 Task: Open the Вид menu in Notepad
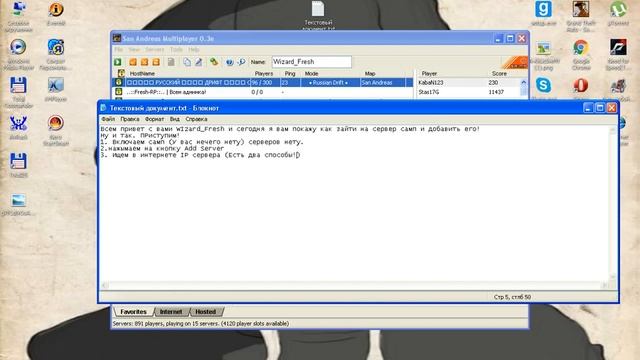click(175, 119)
